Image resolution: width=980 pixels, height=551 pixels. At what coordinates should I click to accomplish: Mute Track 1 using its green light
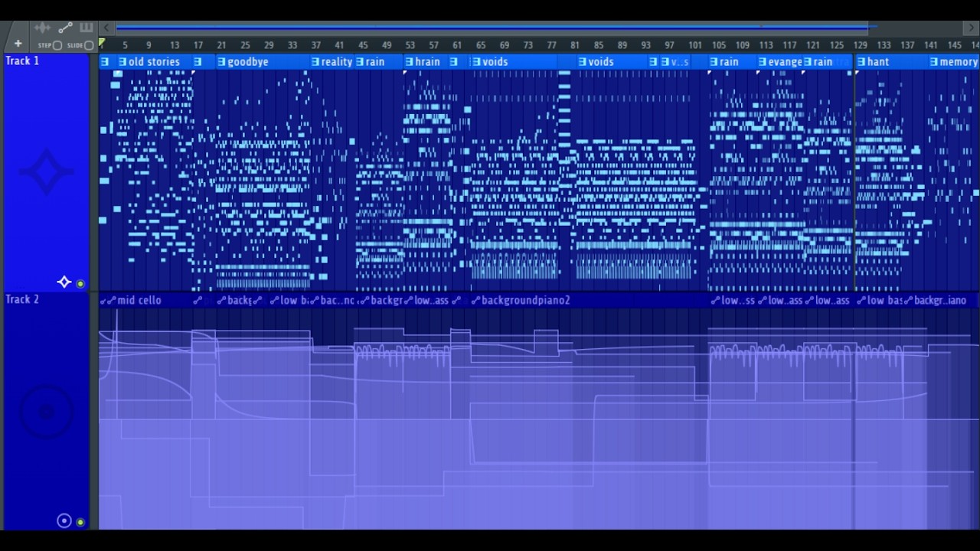tap(80, 284)
